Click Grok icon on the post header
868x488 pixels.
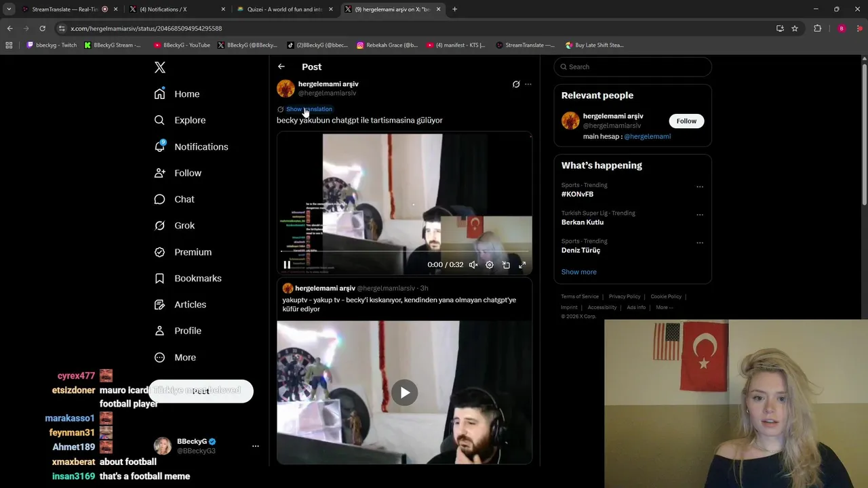pyautogui.click(x=516, y=84)
